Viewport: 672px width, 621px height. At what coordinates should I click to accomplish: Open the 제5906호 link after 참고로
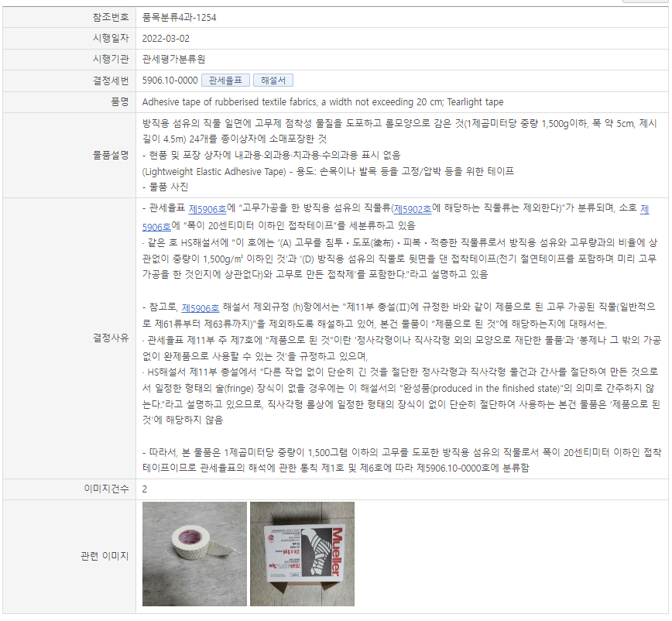point(201,308)
